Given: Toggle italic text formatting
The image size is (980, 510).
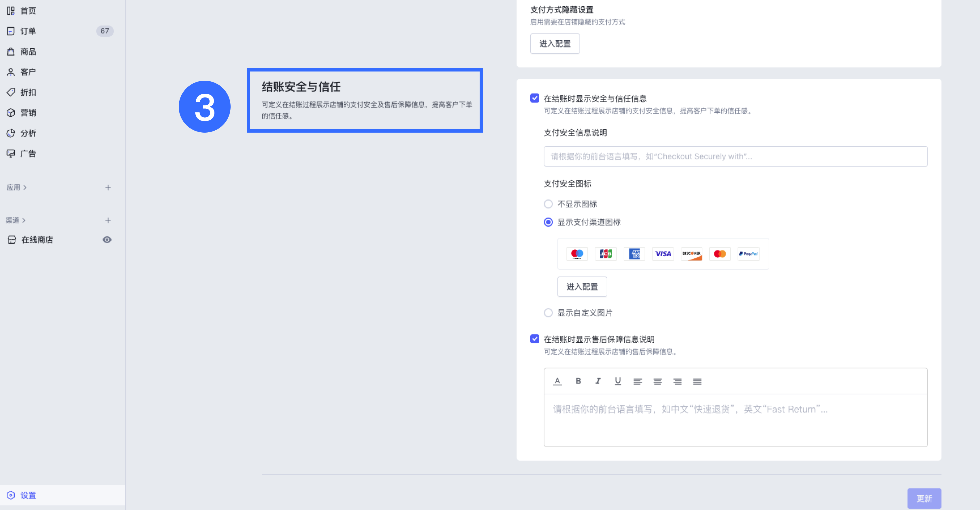Looking at the screenshot, I should coord(598,381).
